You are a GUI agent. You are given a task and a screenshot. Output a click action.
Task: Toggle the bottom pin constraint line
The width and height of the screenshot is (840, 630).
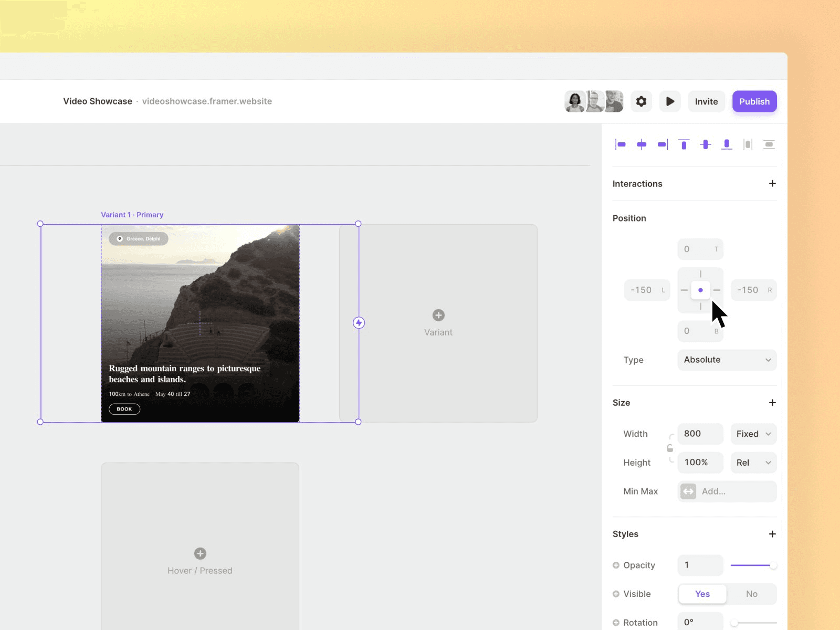click(x=700, y=307)
